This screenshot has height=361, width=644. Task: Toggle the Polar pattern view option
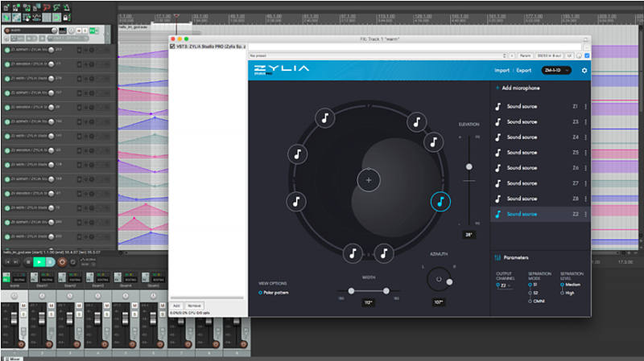pos(274,293)
